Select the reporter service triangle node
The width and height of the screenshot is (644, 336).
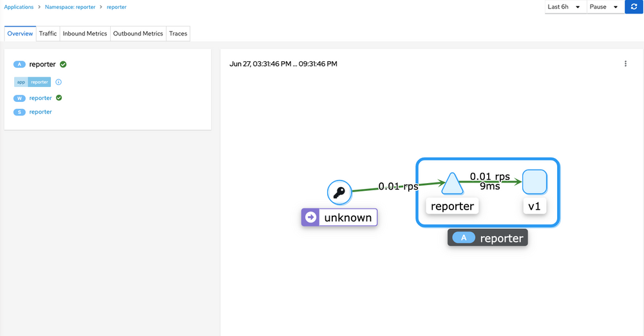pos(451,183)
